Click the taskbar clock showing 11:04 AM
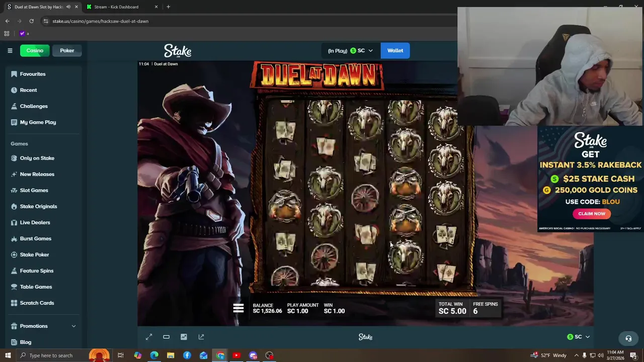644x362 pixels. pyautogui.click(x=614, y=355)
